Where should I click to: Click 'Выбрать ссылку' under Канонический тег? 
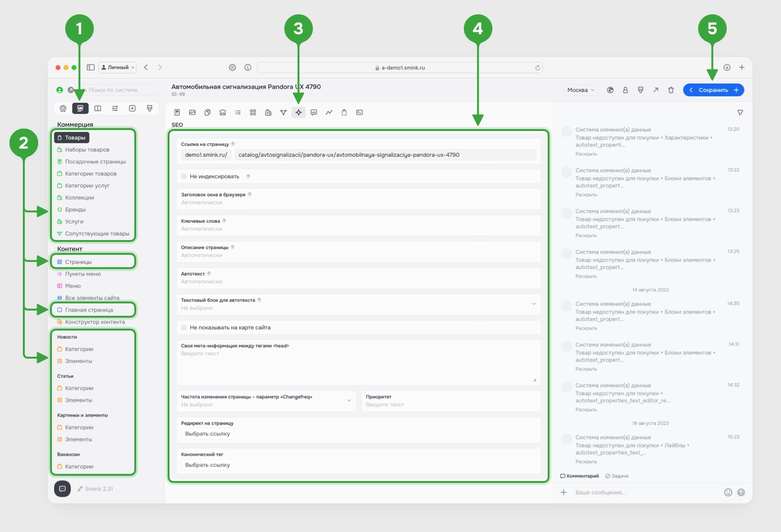click(x=207, y=465)
